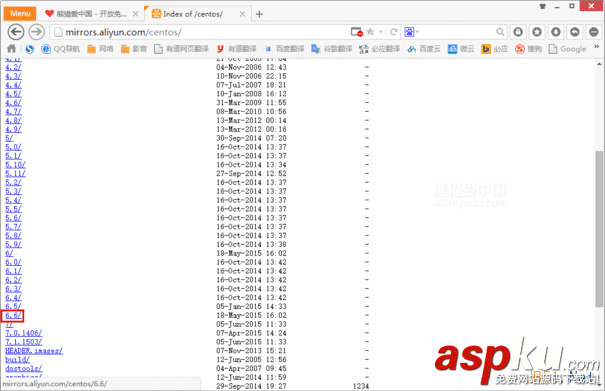This screenshot has height=391, width=605.
Task: Select the date text 04-Nov-2006 12:43
Action: [251, 67]
